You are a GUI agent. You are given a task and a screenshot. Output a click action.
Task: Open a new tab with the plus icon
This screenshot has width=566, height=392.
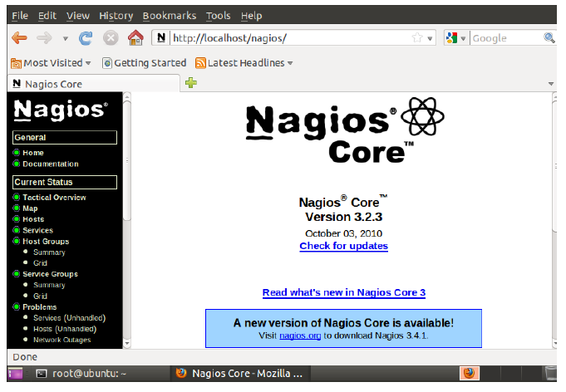[191, 82]
